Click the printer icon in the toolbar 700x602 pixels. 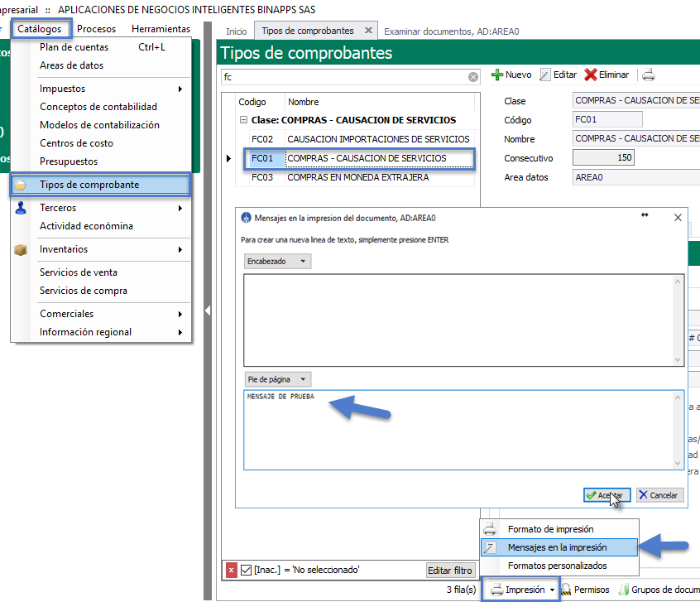[648, 75]
